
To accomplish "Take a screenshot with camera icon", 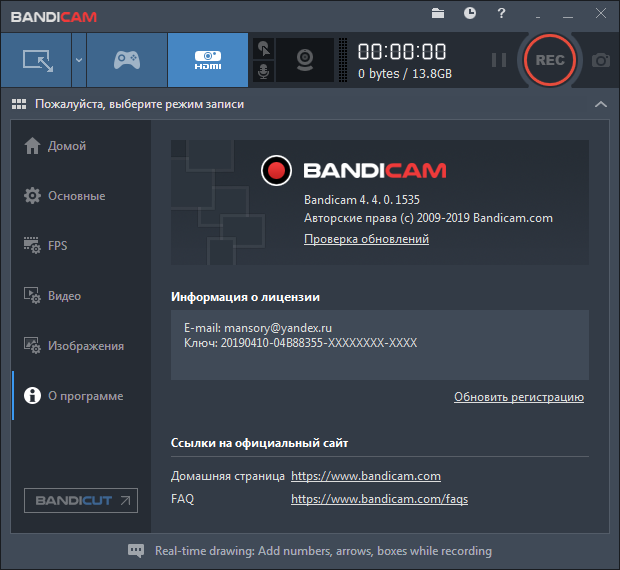I will pyautogui.click(x=600, y=60).
